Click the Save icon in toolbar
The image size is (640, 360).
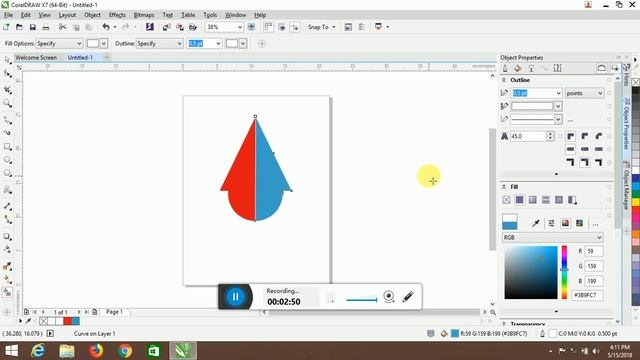[33, 27]
